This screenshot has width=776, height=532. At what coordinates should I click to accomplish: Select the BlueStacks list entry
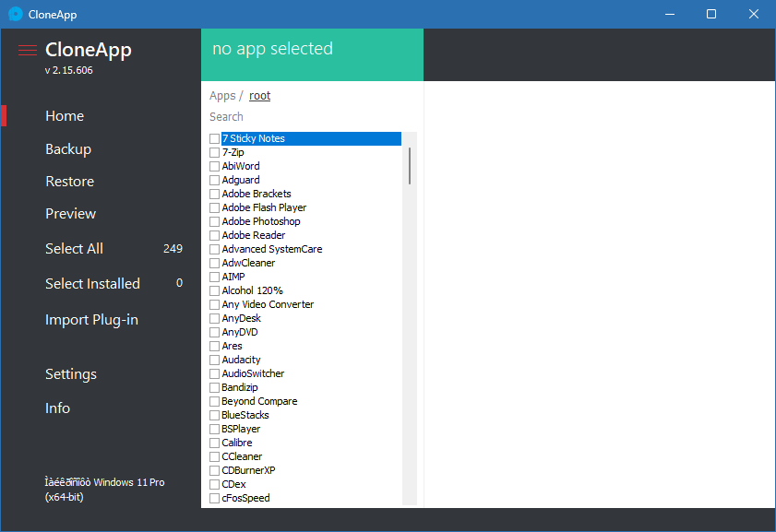tap(245, 415)
